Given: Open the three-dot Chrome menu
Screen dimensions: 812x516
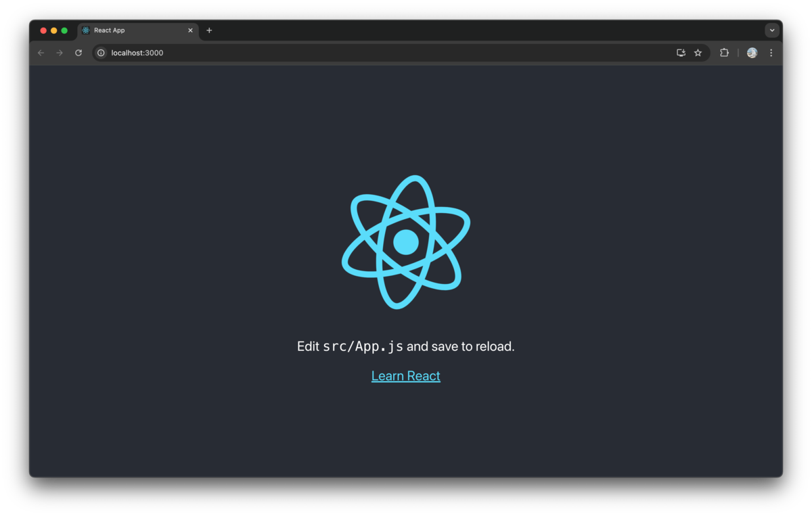Looking at the screenshot, I should 771,52.
